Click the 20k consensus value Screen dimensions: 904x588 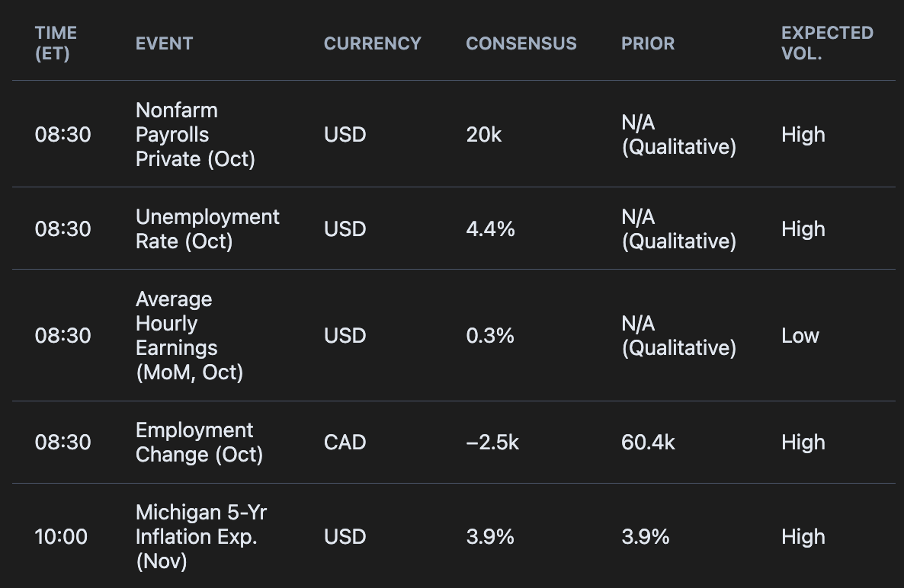[x=483, y=135]
